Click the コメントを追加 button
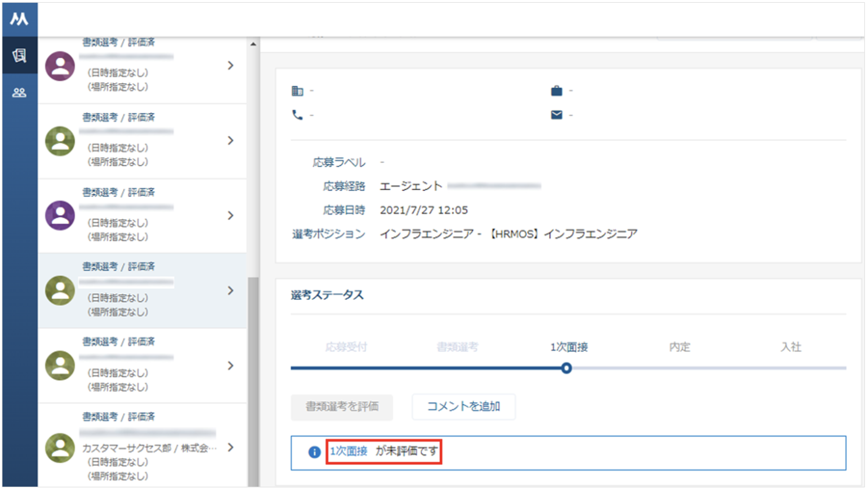This screenshot has height=491, width=868. click(463, 407)
